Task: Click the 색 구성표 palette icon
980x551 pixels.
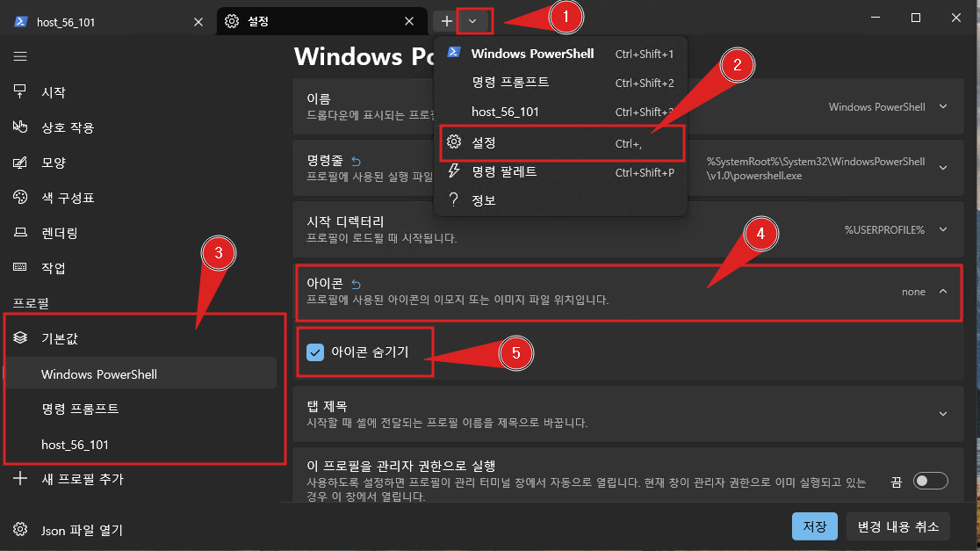Action: (20, 197)
